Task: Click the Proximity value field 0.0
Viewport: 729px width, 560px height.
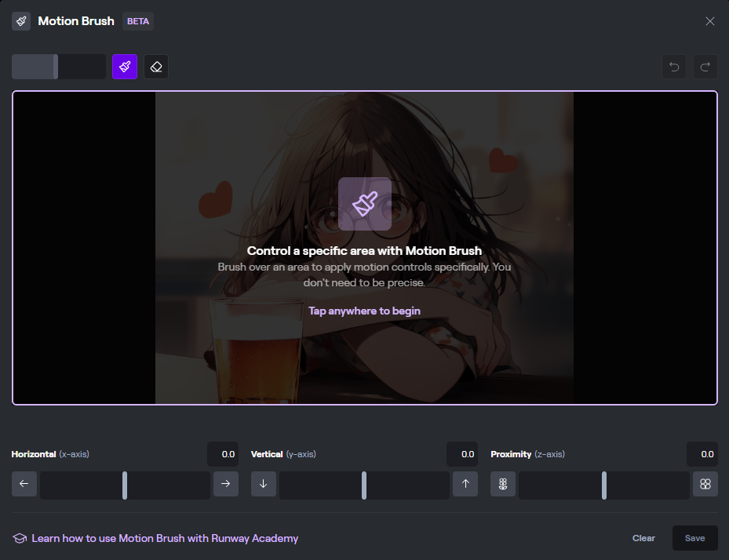Action: pyautogui.click(x=702, y=454)
